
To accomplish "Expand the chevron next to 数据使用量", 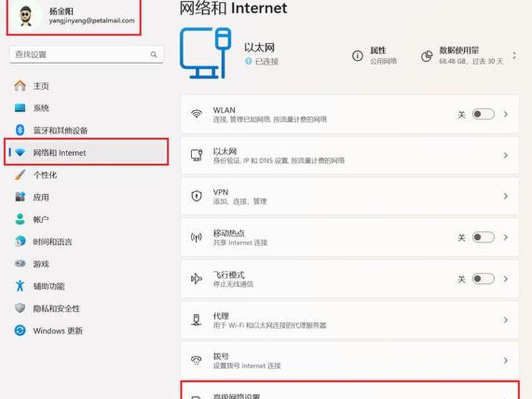I will [514, 56].
